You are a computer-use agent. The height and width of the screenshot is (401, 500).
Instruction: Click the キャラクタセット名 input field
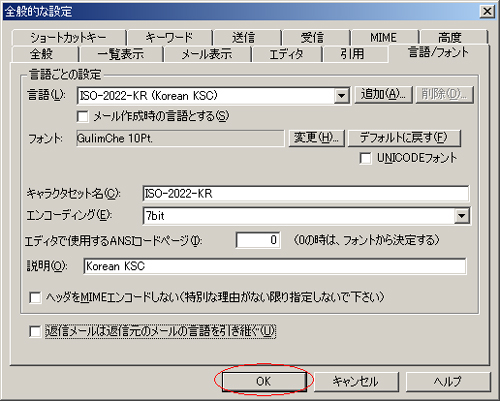[306, 194]
